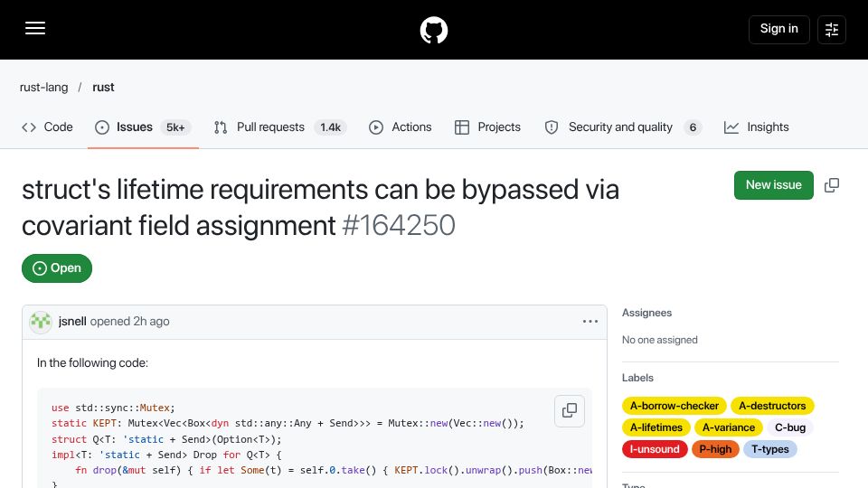The height and width of the screenshot is (488, 868).
Task: Click the 'fn drop(&mut self)' code line
Action: coord(334,470)
